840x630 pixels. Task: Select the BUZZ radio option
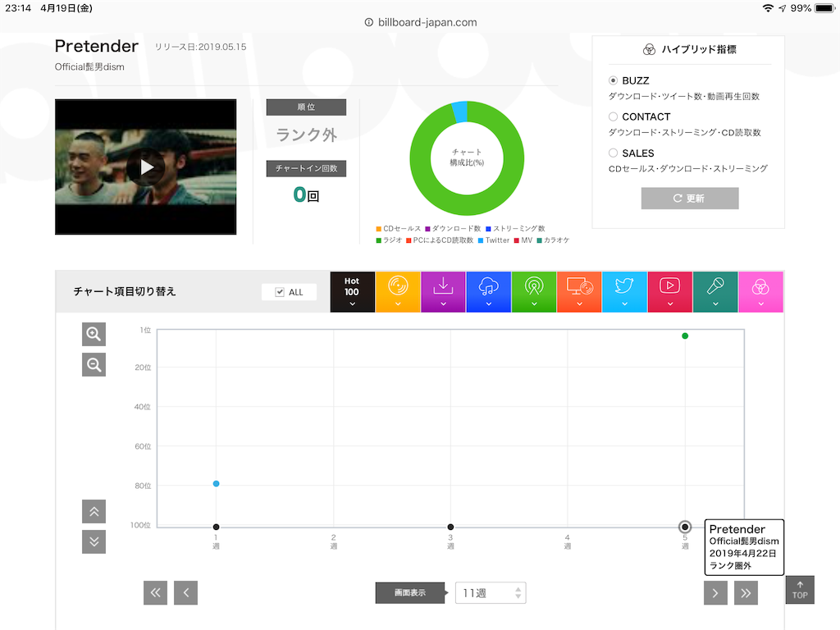pyautogui.click(x=613, y=80)
